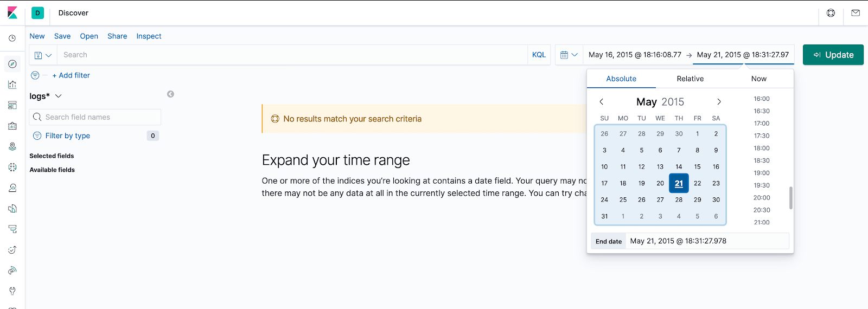Select May 26 in the calendar
This screenshot has height=309, width=868.
point(642,199)
